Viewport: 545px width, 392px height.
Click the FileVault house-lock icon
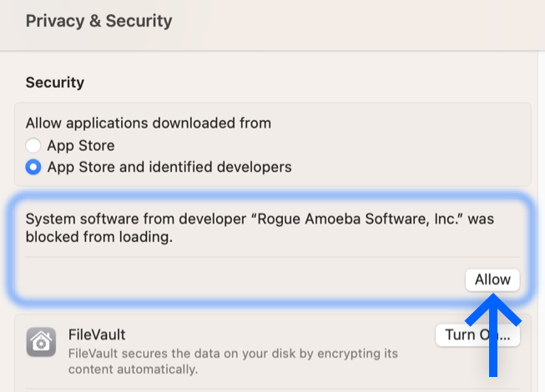click(41, 342)
